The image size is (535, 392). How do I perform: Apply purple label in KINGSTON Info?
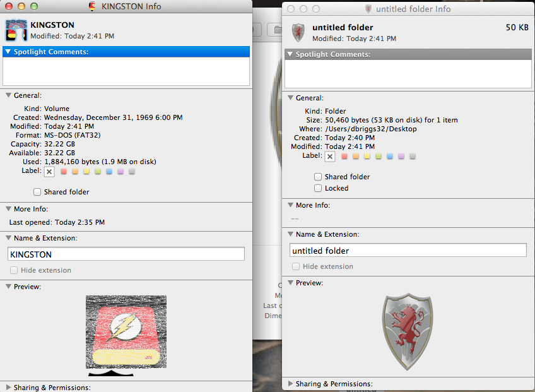pos(121,172)
